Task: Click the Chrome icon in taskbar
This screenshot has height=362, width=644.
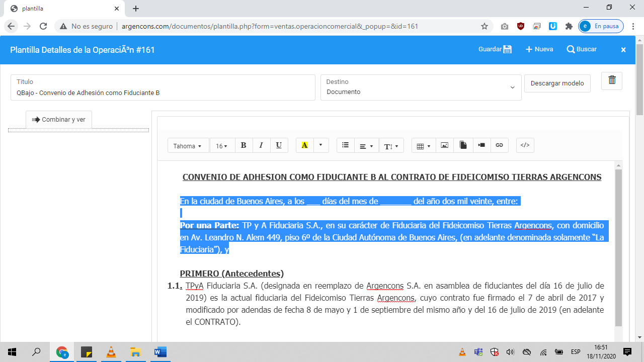Action: [62, 352]
